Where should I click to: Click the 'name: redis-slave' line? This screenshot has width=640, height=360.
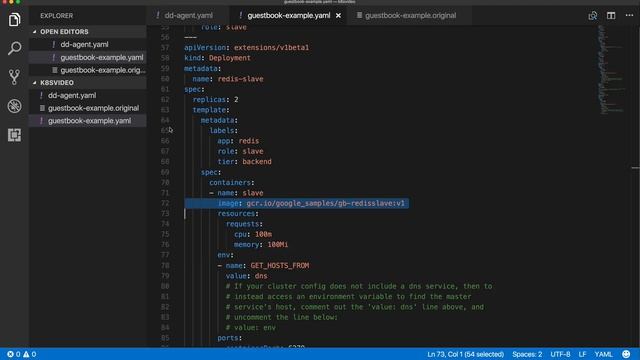228,79
